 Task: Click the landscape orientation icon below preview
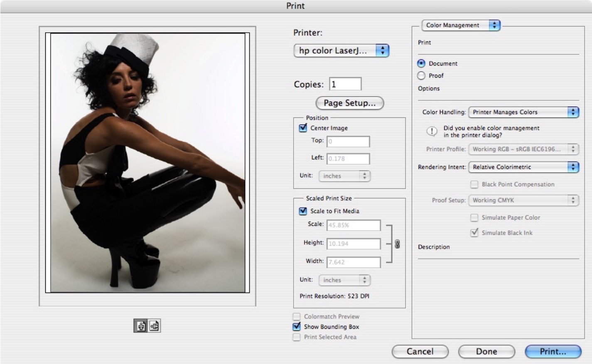[154, 326]
